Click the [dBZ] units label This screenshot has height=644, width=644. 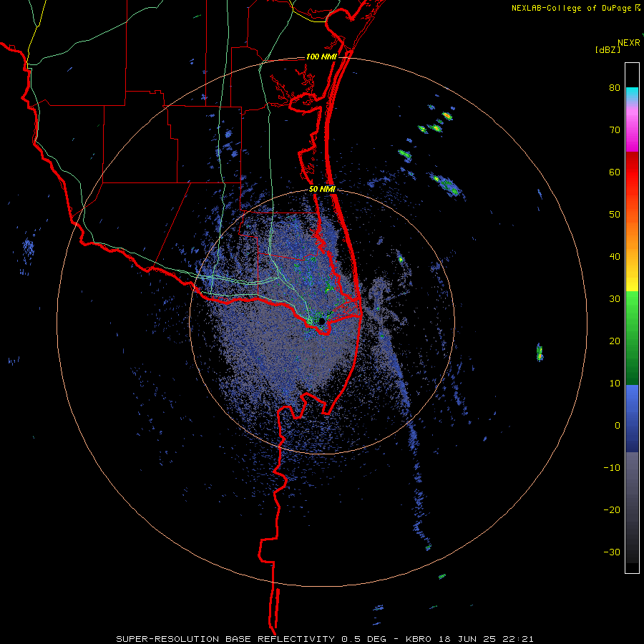click(x=608, y=49)
